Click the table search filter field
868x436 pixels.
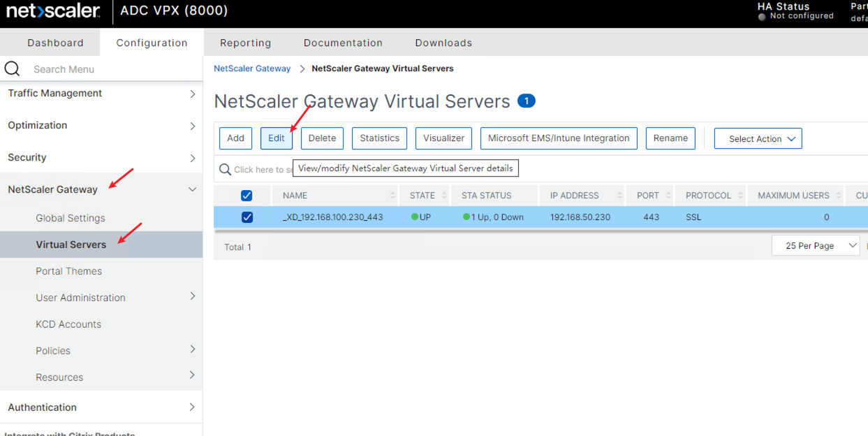point(263,170)
